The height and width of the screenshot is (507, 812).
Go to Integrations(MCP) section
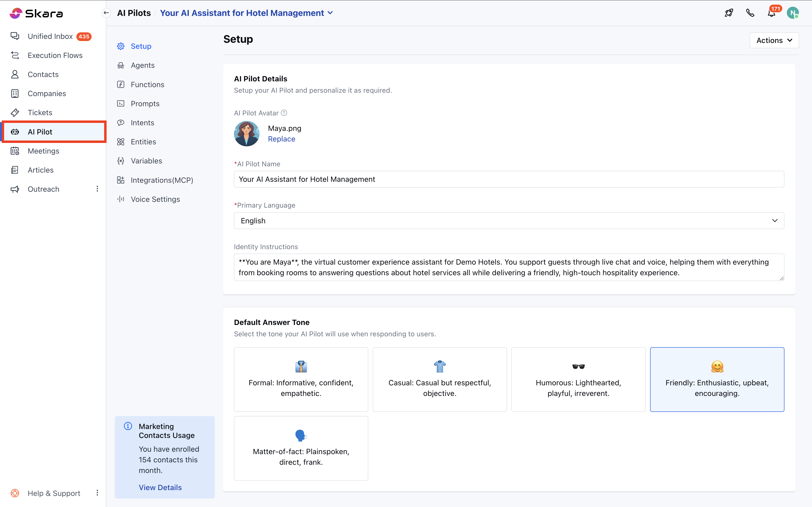pyautogui.click(x=162, y=180)
